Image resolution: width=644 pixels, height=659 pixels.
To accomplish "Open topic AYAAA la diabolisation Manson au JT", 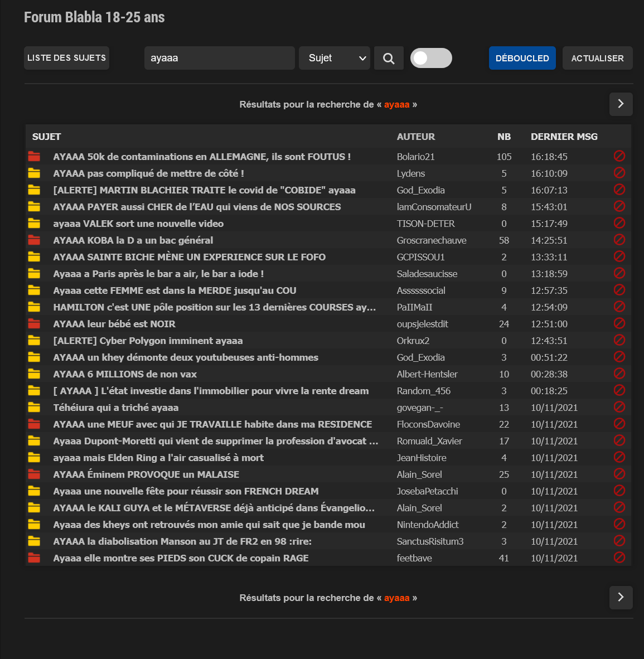I will tap(182, 541).
